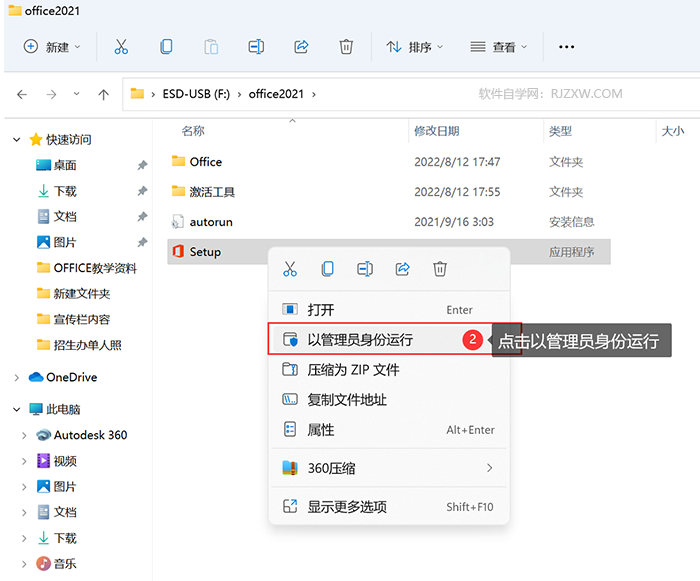The width and height of the screenshot is (700, 581).
Task: Open the 排序 sort dropdown
Action: pos(415,46)
